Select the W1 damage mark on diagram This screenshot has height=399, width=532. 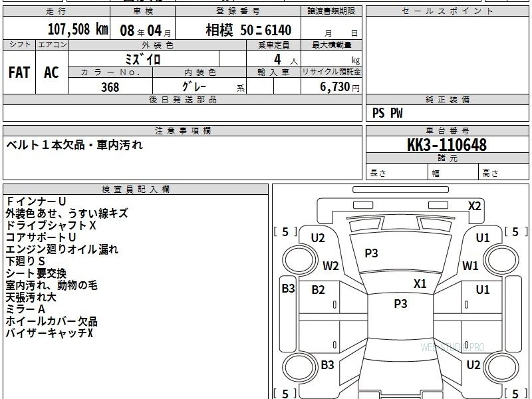(470, 265)
